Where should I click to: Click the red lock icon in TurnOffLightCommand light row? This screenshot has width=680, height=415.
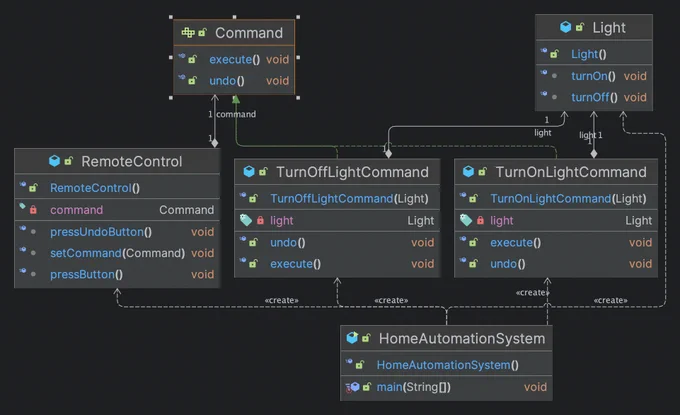point(260,220)
